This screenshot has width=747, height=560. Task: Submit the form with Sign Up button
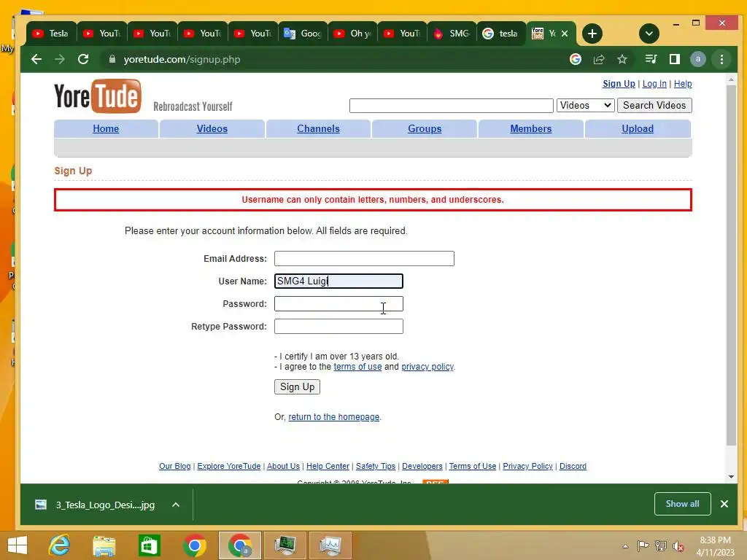(297, 386)
